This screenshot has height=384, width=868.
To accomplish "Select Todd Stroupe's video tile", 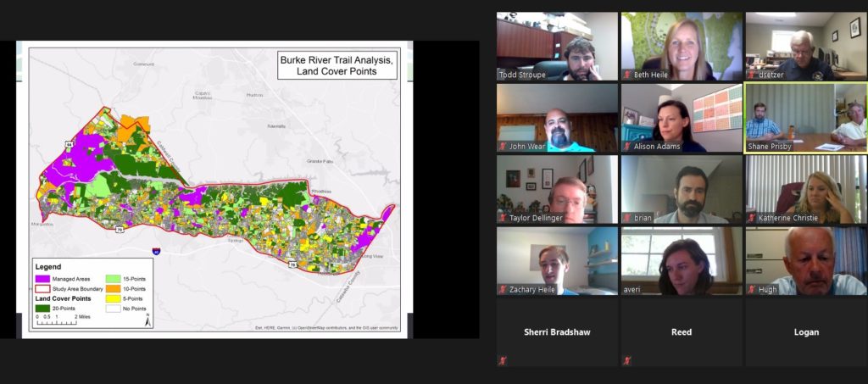I will click(x=557, y=46).
